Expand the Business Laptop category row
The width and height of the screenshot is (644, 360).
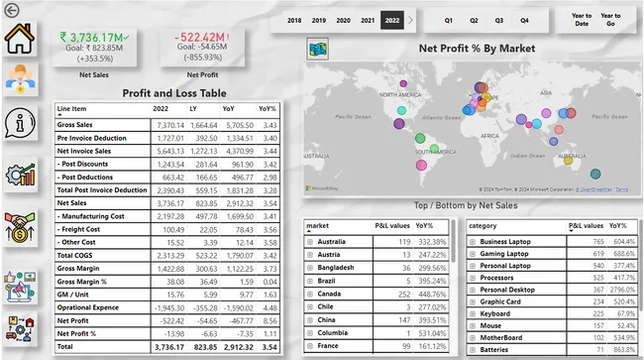tap(473, 242)
